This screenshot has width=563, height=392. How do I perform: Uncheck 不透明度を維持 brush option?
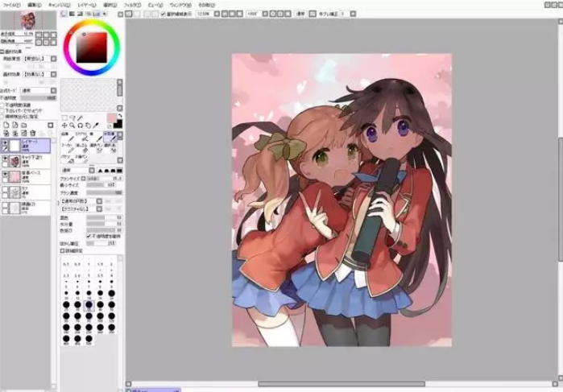coord(89,236)
